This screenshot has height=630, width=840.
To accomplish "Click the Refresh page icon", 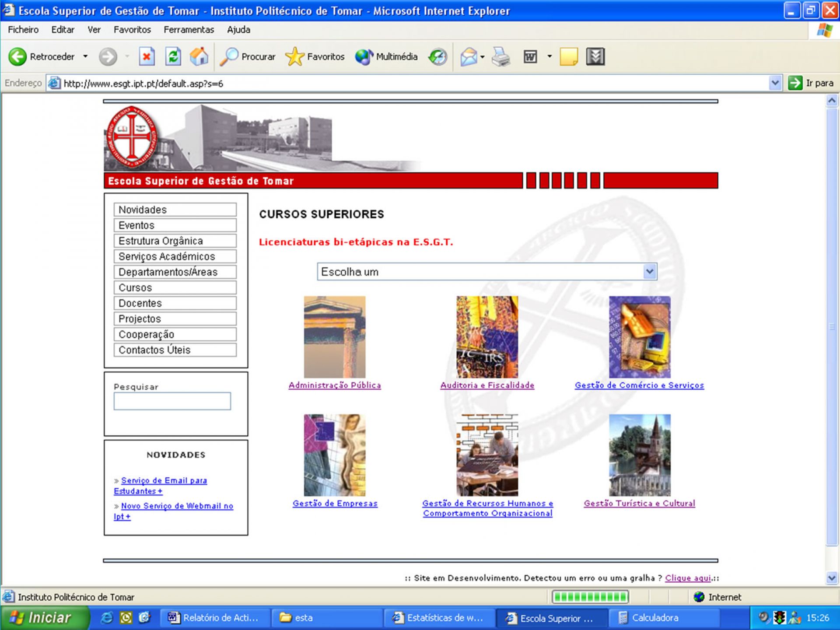I will point(173,56).
